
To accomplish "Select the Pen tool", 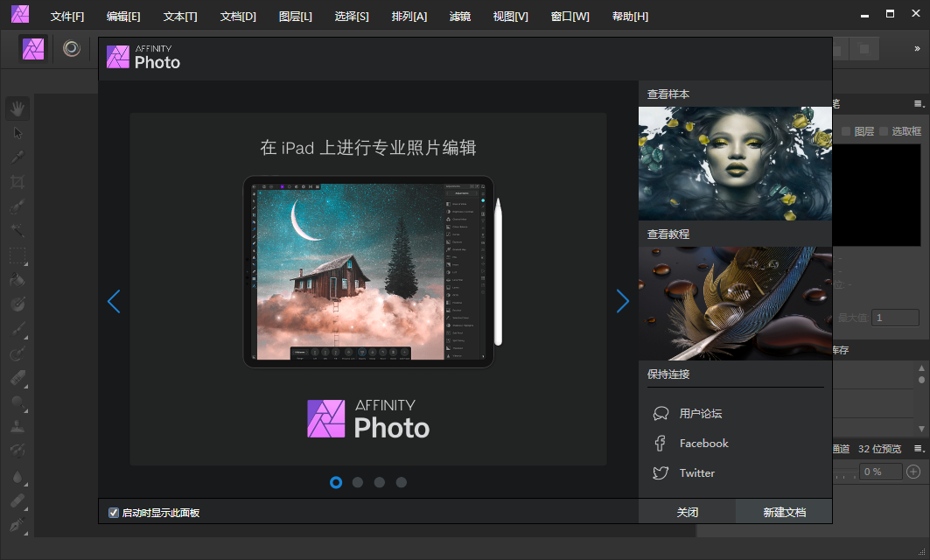I will (x=17, y=525).
